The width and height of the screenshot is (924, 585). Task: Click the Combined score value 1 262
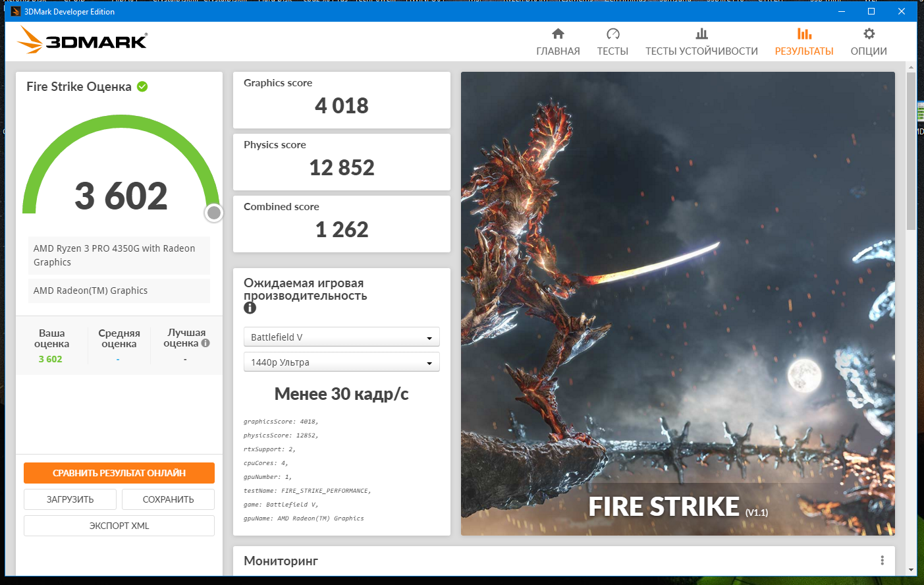click(x=342, y=229)
